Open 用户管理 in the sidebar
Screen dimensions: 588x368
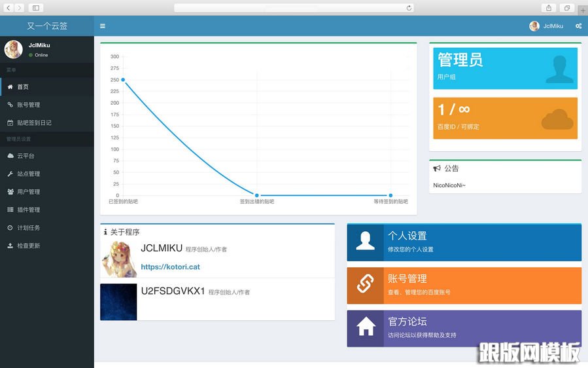pos(47,192)
